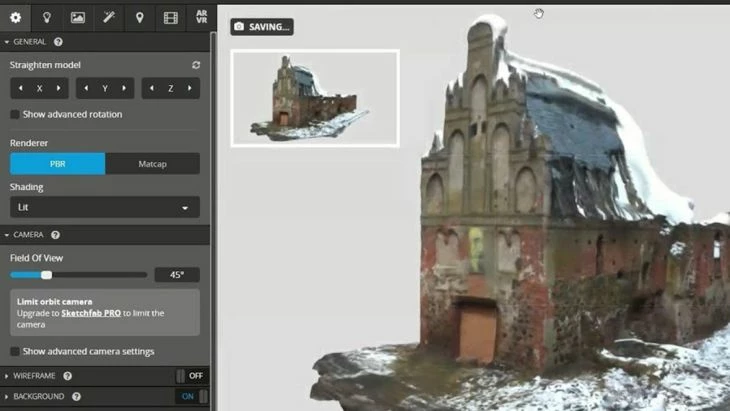
Task: Rotate model right on Z axis
Action: [190, 88]
